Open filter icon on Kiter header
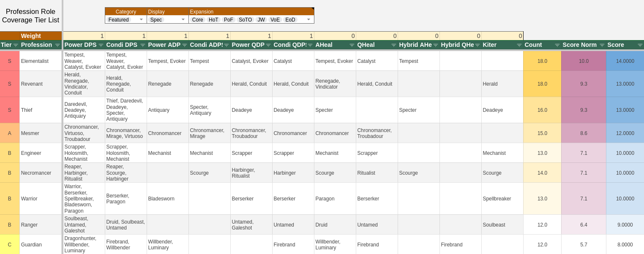Screen dimensions: 644x254 (x=519, y=45)
